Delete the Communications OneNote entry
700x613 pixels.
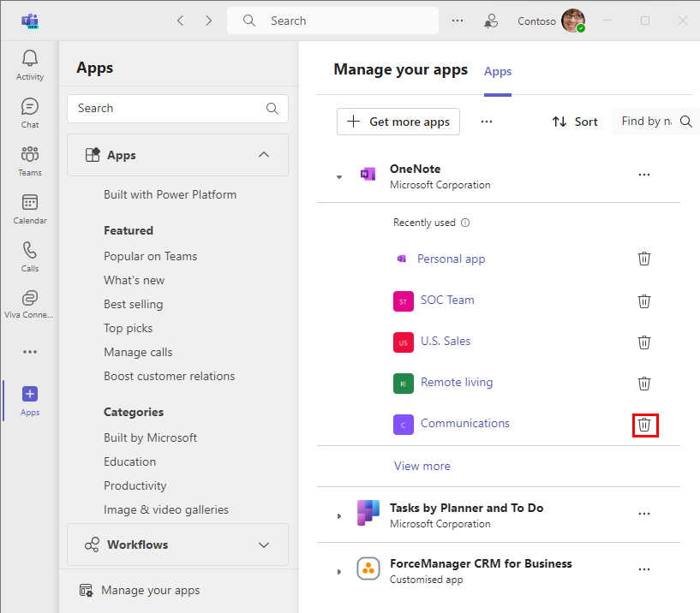point(644,424)
